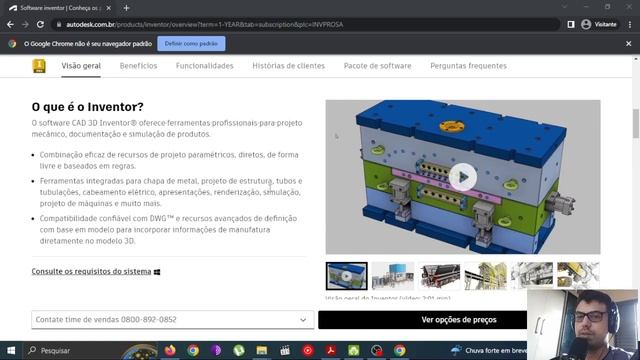
Task: Select the second gallery thumbnail
Action: [x=393, y=276]
